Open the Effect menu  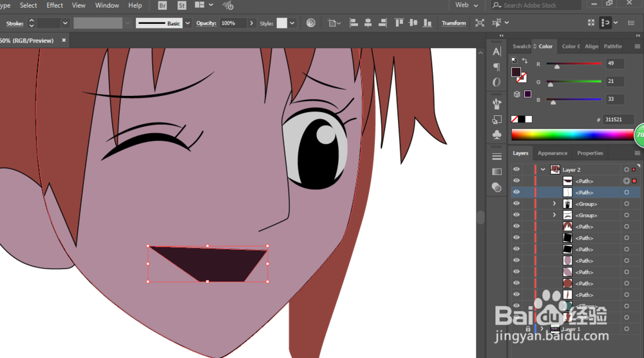[x=55, y=5]
